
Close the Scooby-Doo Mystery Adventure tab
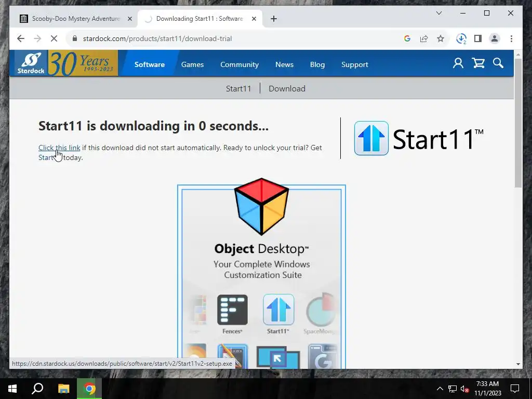pos(129,19)
